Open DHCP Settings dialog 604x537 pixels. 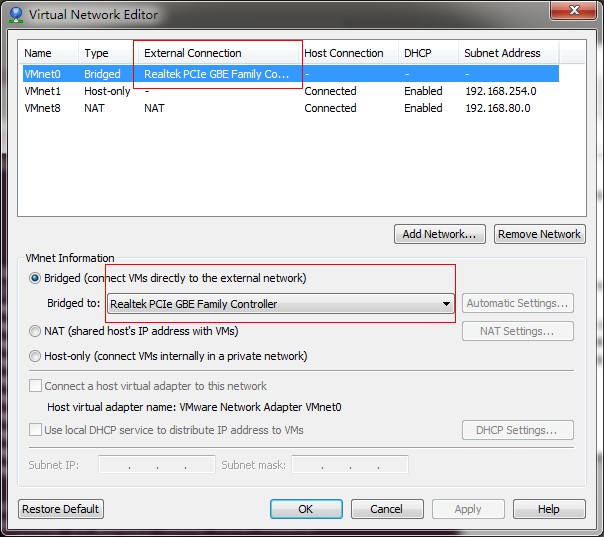pos(518,430)
